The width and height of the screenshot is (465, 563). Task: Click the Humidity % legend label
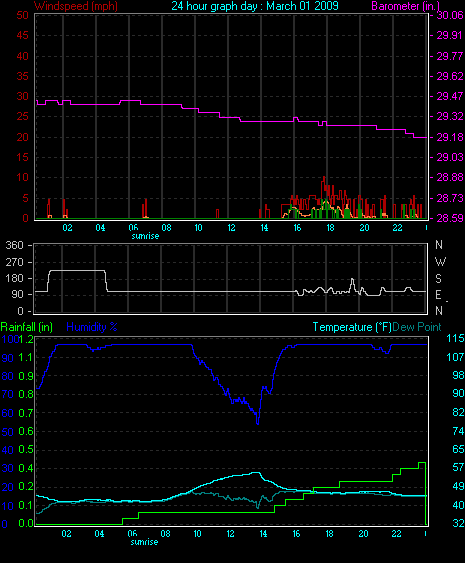92,327
